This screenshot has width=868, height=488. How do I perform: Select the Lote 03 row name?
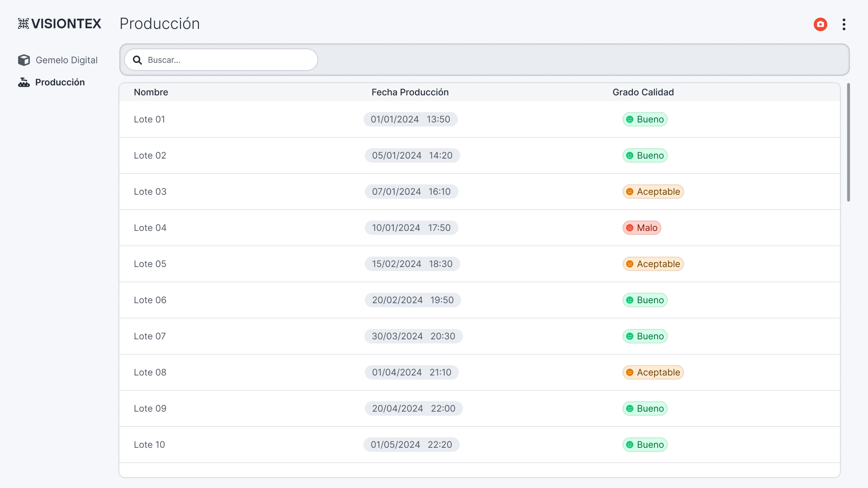[x=150, y=192]
